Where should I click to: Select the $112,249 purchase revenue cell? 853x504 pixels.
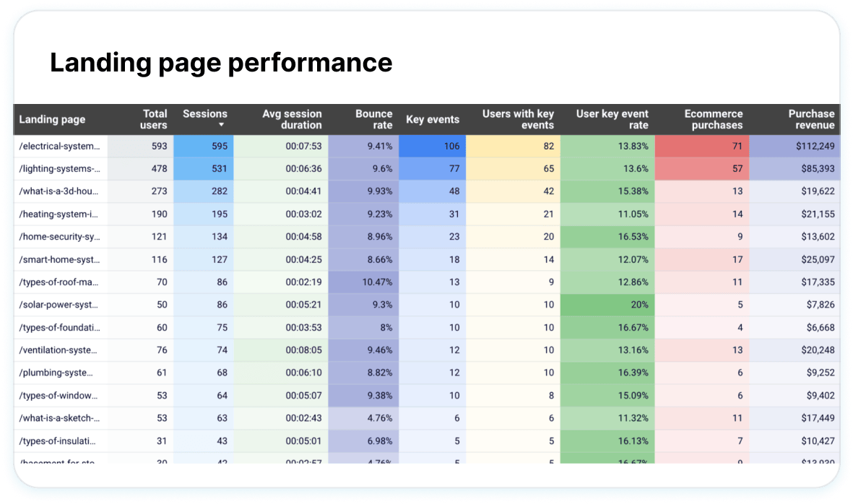click(800, 146)
